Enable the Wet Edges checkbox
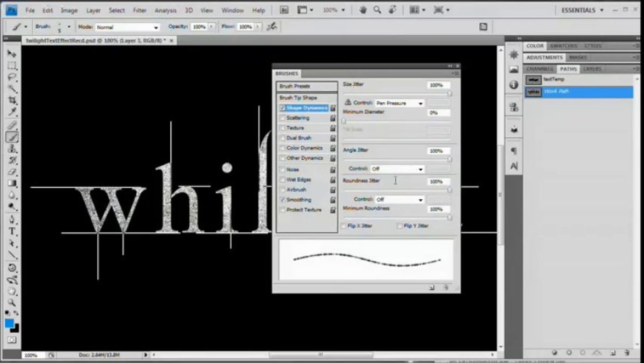The height and width of the screenshot is (363, 644). coord(282,180)
